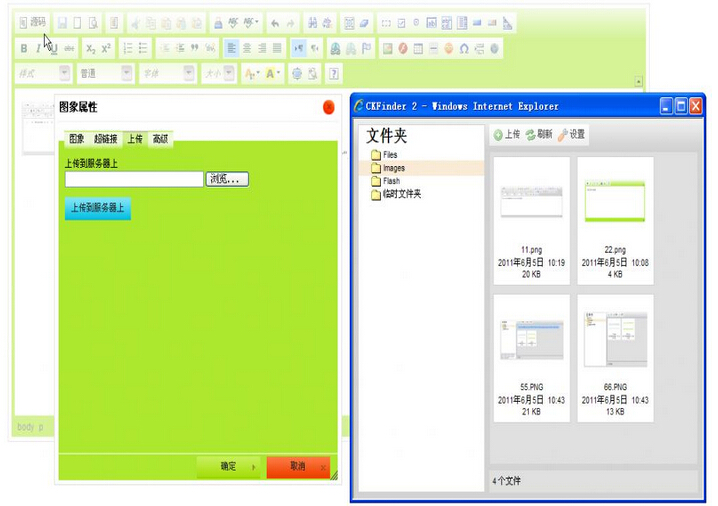The image size is (718, 506).
Task: Click the 刷新 refresh button in CKFinder
Action: 538,134
